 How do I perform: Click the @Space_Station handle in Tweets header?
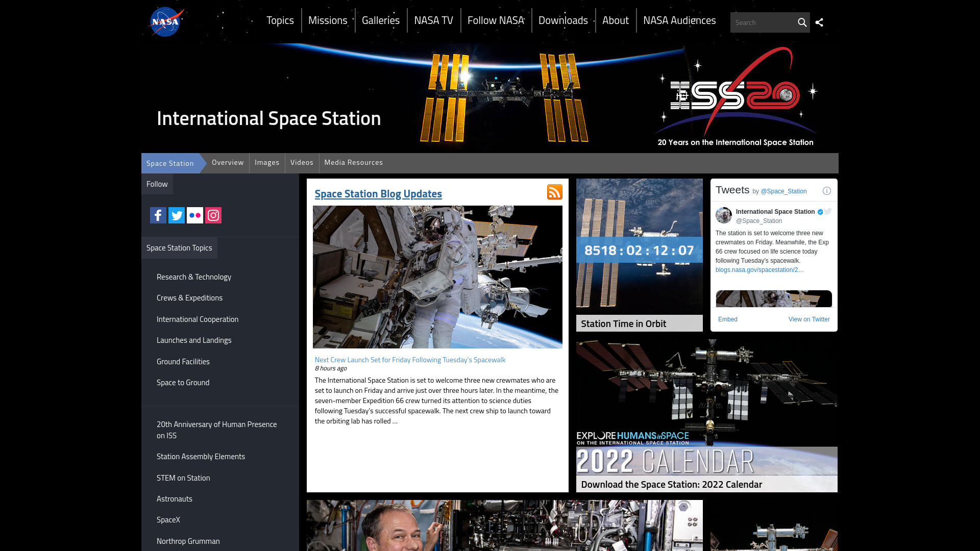(x=783, y=191)
